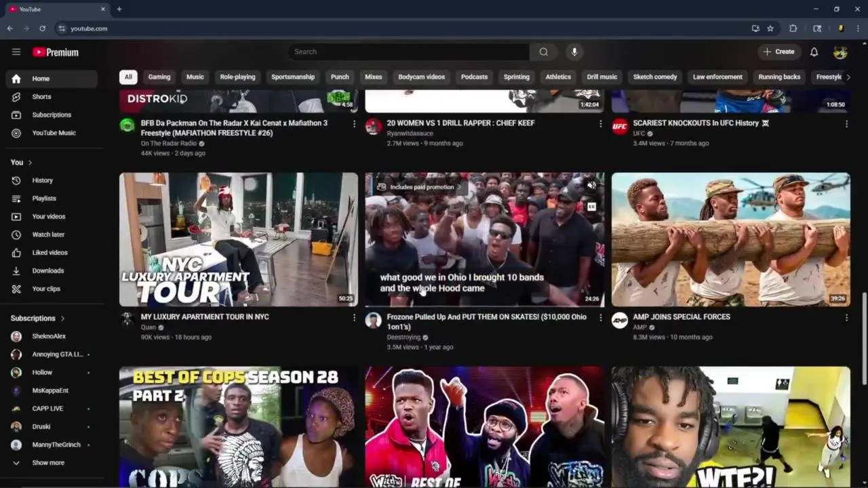
Task: Open 'SCARIEST KNOCKOUTS In UFC History' title
Action: click(701, 123)
